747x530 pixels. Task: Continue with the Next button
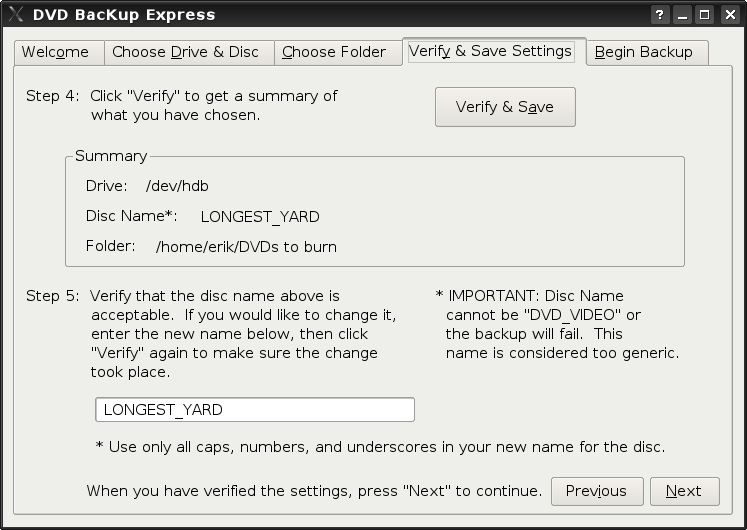(x=685, y=491)
